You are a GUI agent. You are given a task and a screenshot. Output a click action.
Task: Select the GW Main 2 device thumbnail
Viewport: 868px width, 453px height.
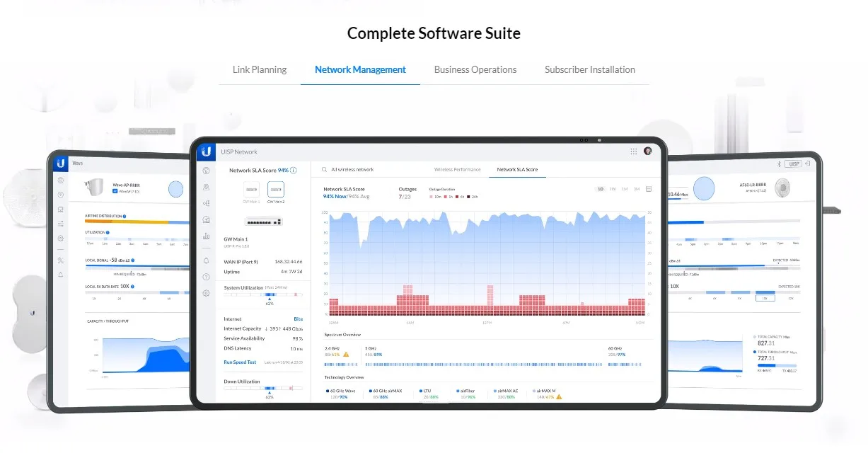[x=275, y=192]
